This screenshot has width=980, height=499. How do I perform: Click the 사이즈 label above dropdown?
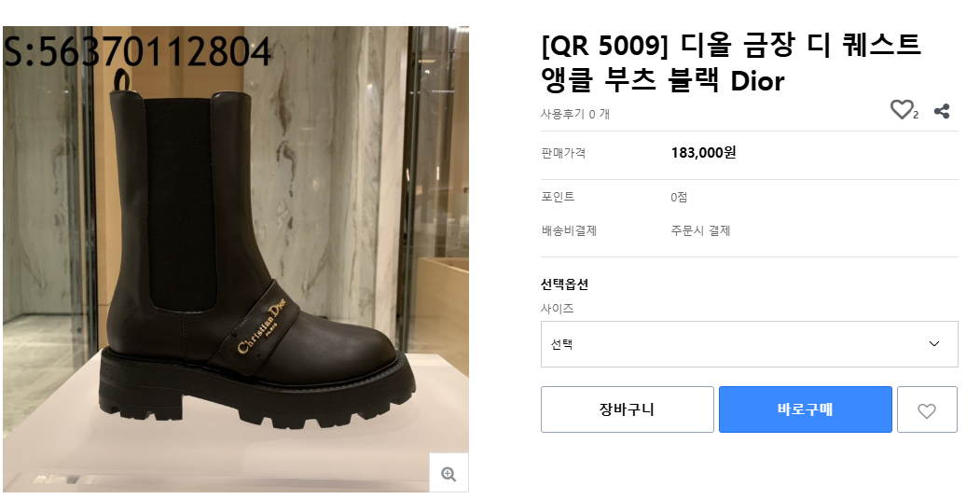click(557, 308)
